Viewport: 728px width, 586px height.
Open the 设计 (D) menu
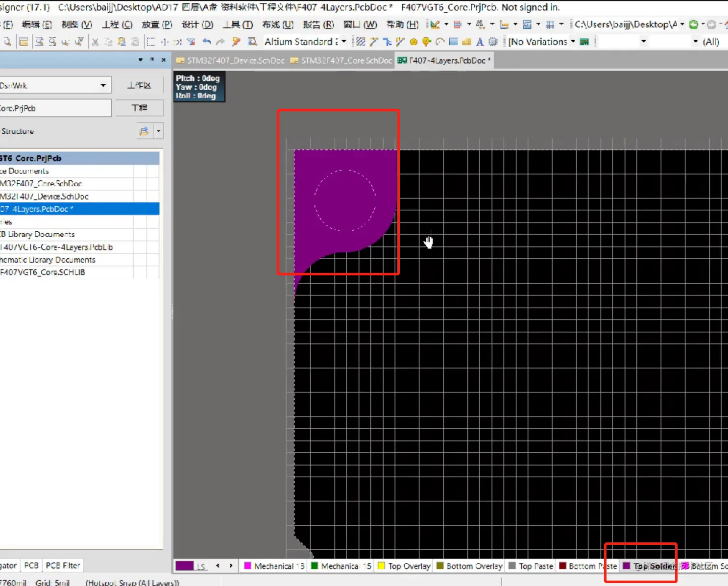[x=197, y=24]
